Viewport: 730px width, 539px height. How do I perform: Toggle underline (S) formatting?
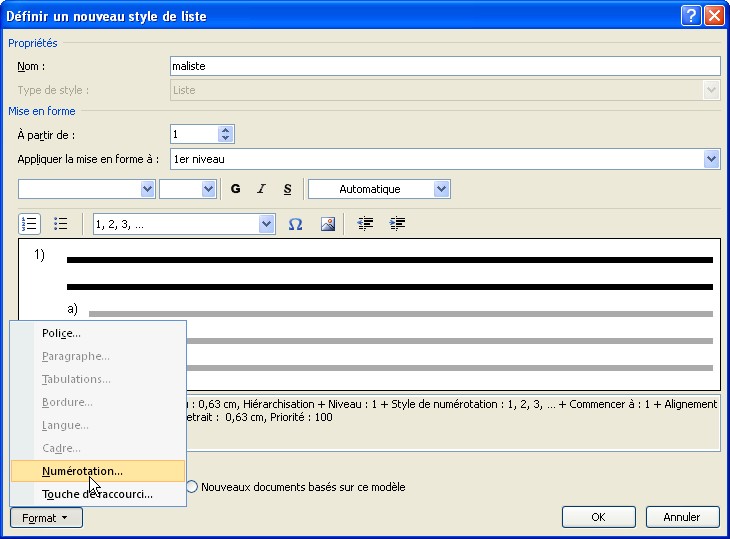click(288, 189)
